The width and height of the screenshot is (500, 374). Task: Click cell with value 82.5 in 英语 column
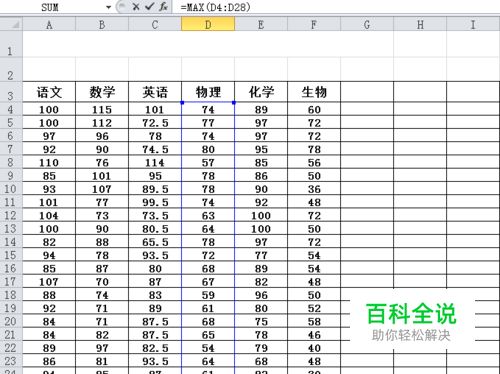point(155,348)
